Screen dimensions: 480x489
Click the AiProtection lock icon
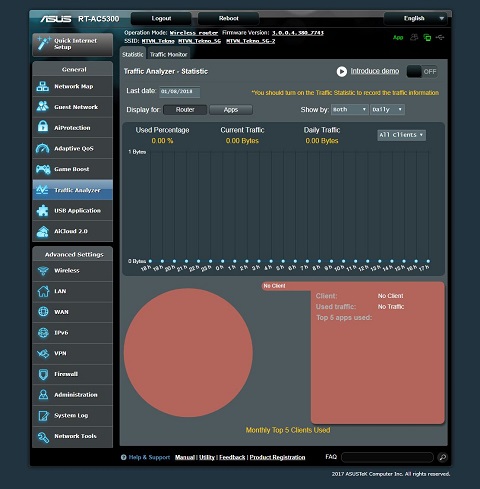[43, 127]
